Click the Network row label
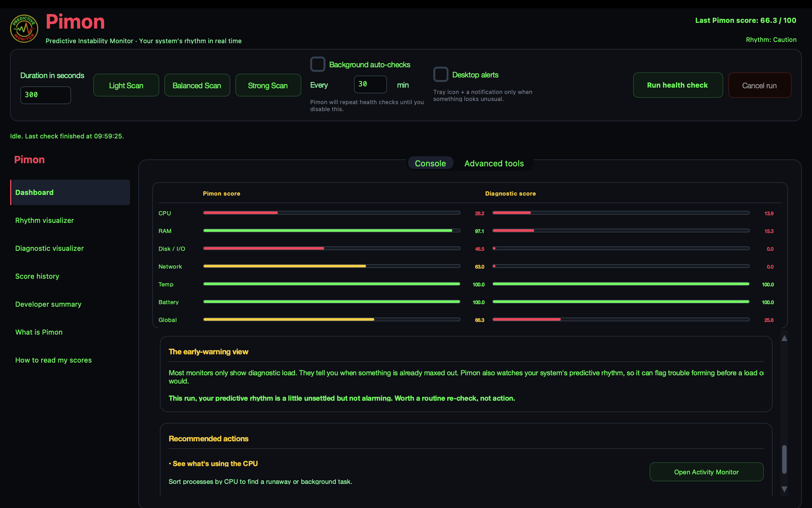812x508 pixels. coord(170,267)
